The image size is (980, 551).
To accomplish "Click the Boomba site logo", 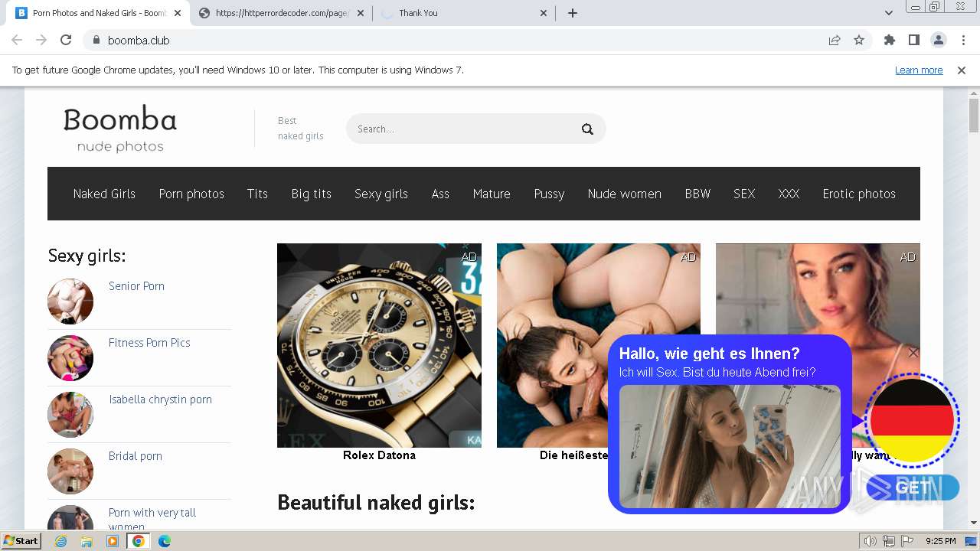I will pyautogui.click(x=120, y=129).
